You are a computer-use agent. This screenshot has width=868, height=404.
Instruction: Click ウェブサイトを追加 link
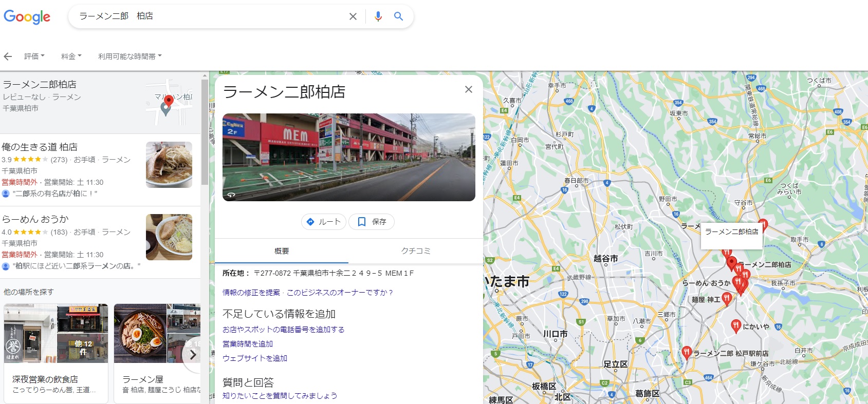[255, 358]
